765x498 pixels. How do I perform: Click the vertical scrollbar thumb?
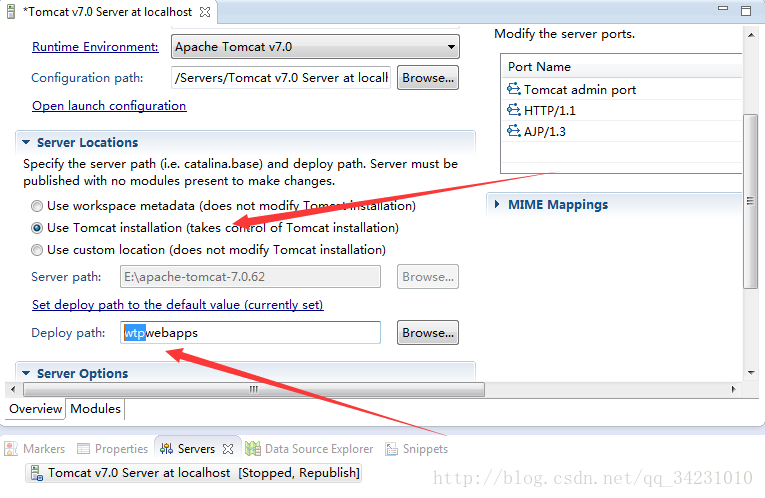coord(751,201)
